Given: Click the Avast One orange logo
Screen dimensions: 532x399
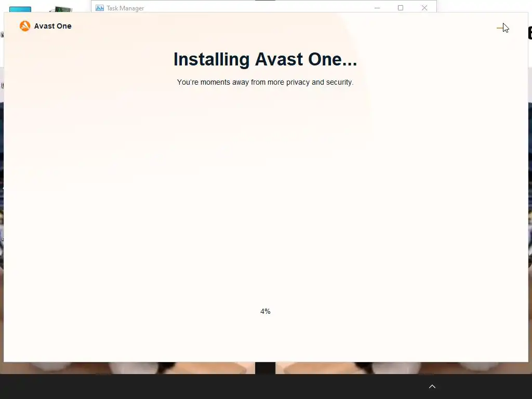Looking at the screenshot, I should click(x=25, y=26).
